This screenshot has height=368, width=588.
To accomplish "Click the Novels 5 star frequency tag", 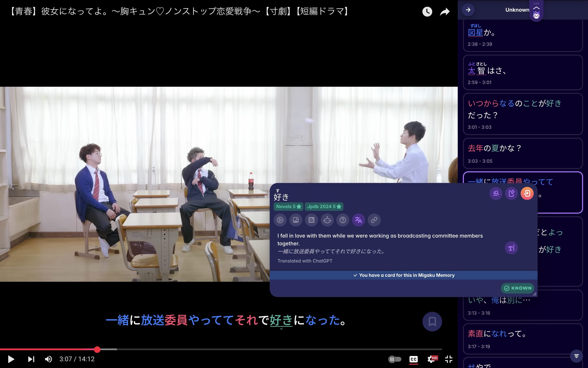I will (288, 206).
